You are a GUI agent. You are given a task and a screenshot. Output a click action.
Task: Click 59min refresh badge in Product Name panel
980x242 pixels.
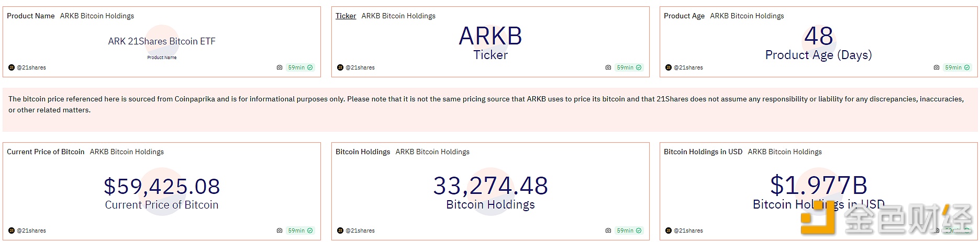[x=300, y=67]
